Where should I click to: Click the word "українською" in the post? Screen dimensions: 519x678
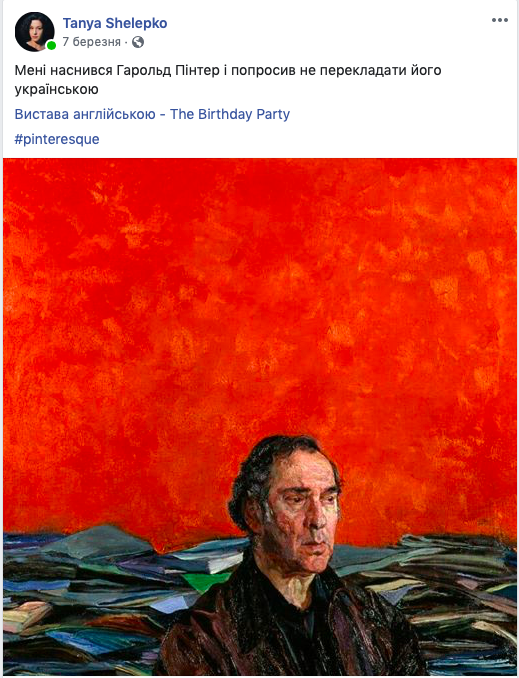(x=57, y=89)
